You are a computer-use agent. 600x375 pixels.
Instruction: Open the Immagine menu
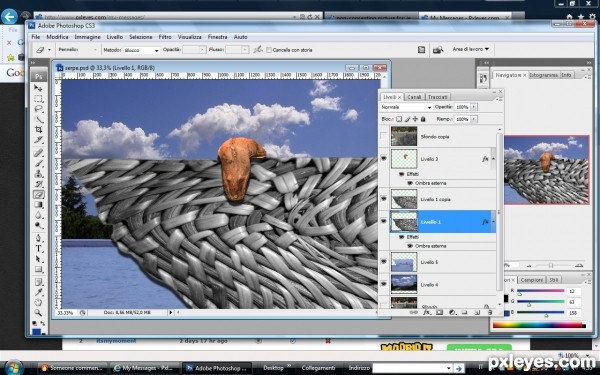coord(87,37)
